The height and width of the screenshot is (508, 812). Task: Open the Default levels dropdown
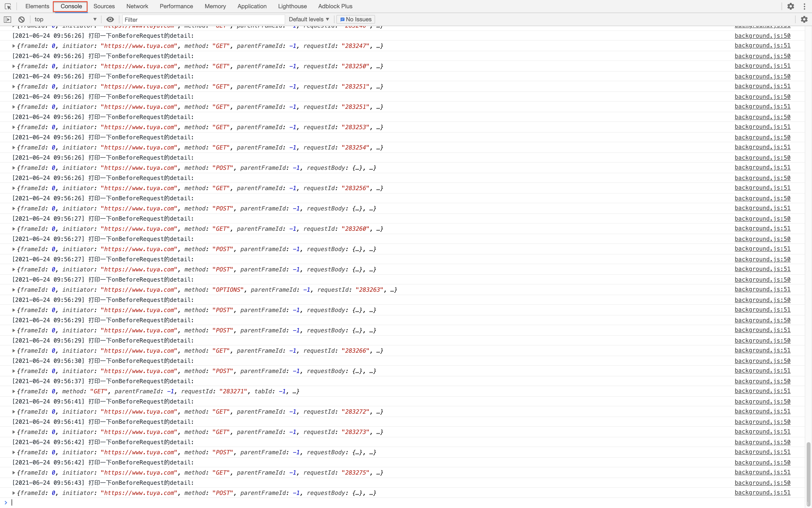309,20
